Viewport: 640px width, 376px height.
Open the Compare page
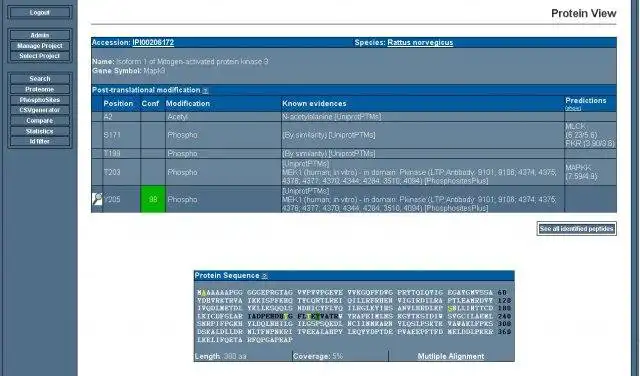[x=40, y=121]
